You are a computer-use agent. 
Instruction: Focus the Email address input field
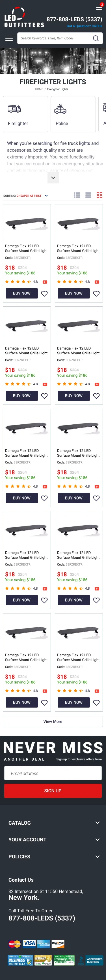tap(53, 773)
